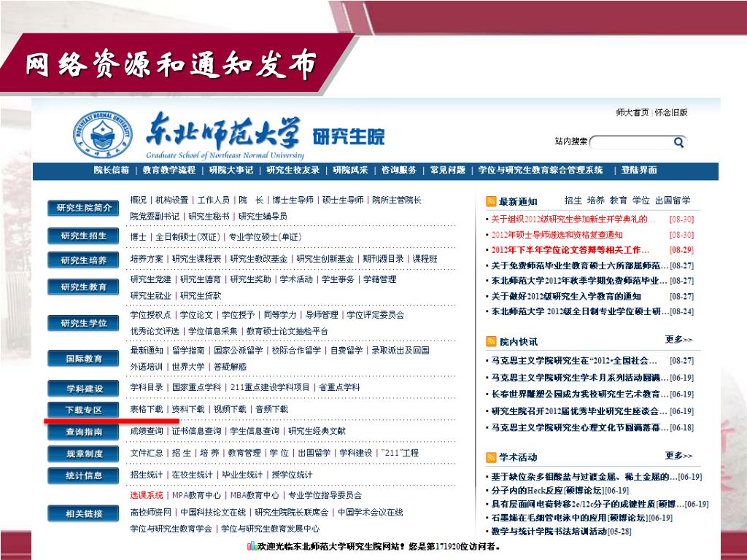This screenshot has height=560, width=747.
Task: Click the Northeast Normal University logo
Action: pyautogui.click(x=102, y=134)
